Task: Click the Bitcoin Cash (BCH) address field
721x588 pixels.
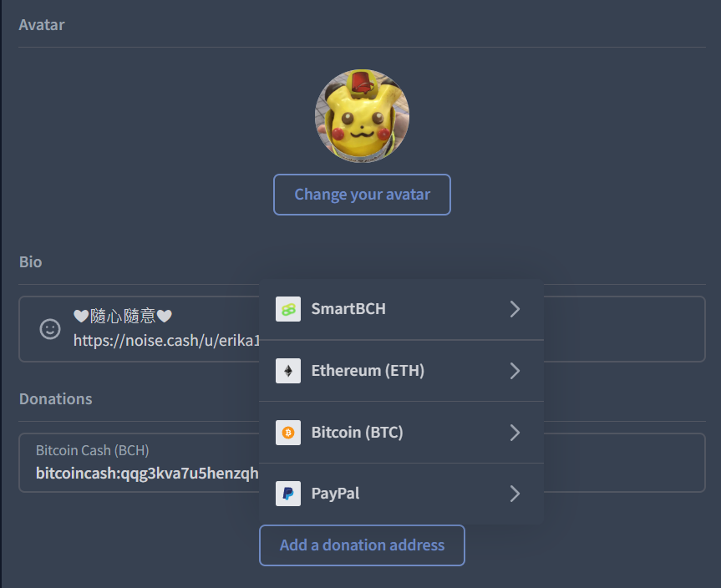Action: point(362,463)
